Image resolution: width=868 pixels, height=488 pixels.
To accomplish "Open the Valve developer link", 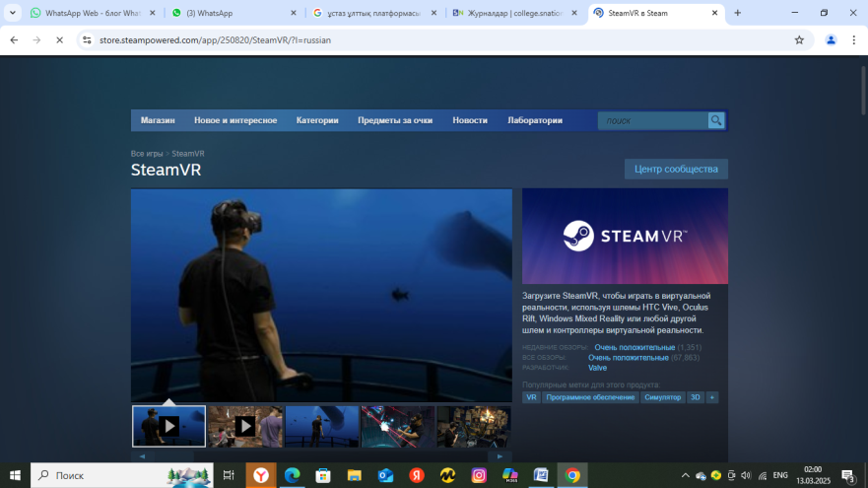I will (x=597, y=368).
